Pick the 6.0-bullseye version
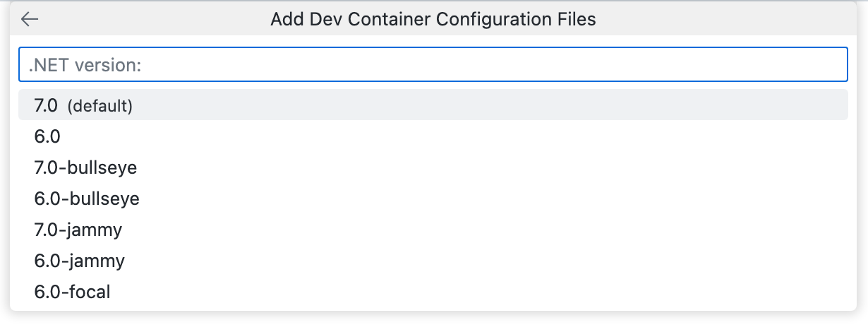This screenshot has height=325, width=868. [87, 199]
